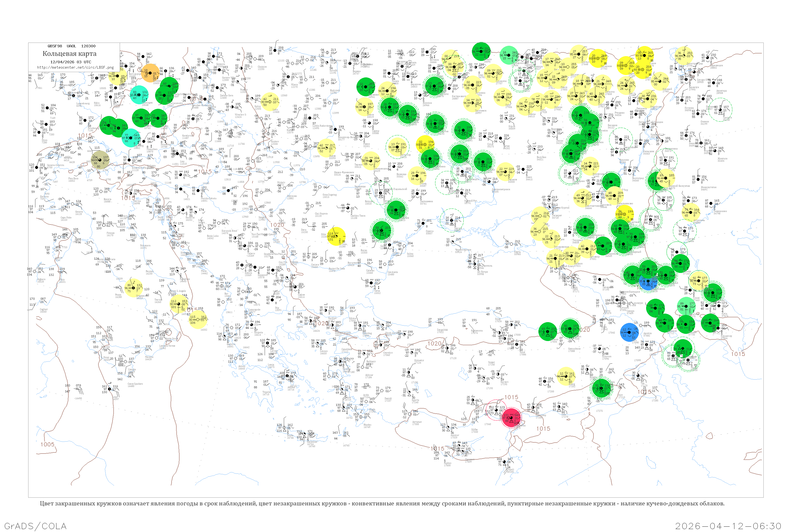Click the empty red outlined circle near Konya

coord(496,410)
